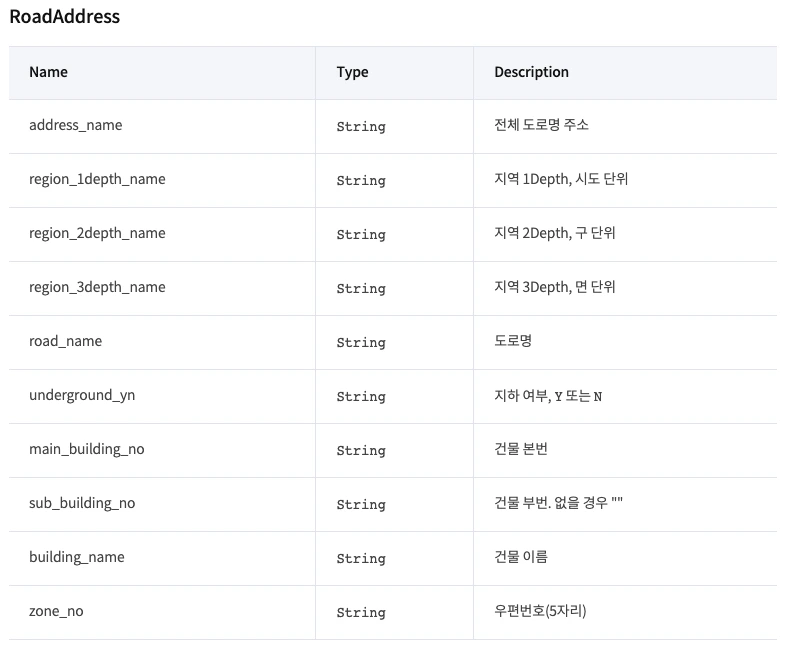Screen dimensions: 792x651
Task: Click the Type column header
Action: 352,72
